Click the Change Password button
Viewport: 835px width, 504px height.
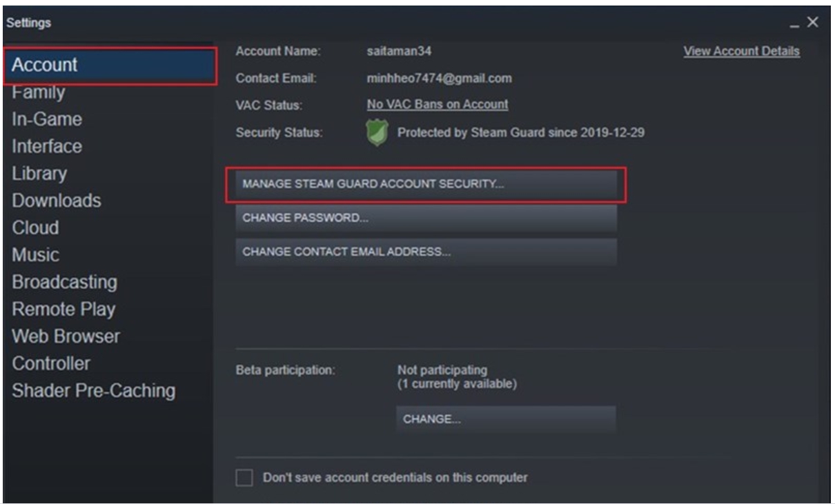[x=426, y=219]
